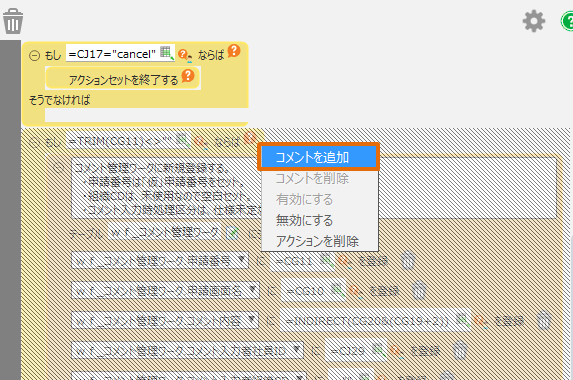Open the コメント入力者社員ID field dropdown
This screenshot has height=380, width=573.
click(187, 350)
